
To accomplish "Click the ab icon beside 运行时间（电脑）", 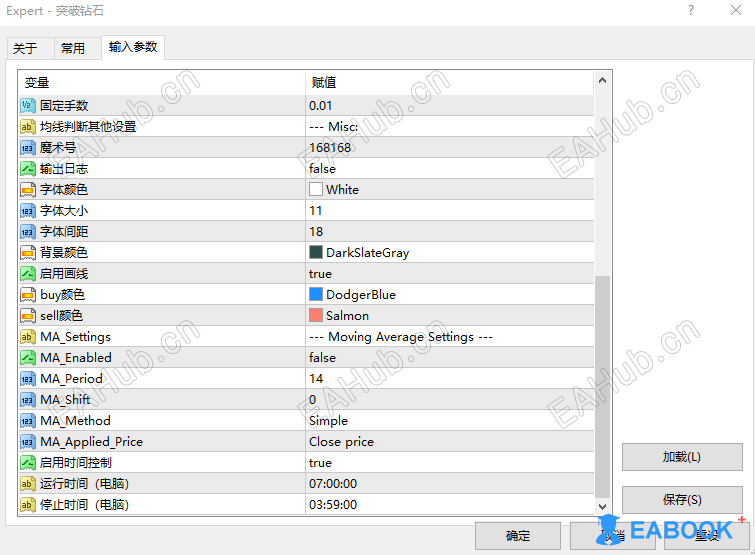I will [28, 484].
